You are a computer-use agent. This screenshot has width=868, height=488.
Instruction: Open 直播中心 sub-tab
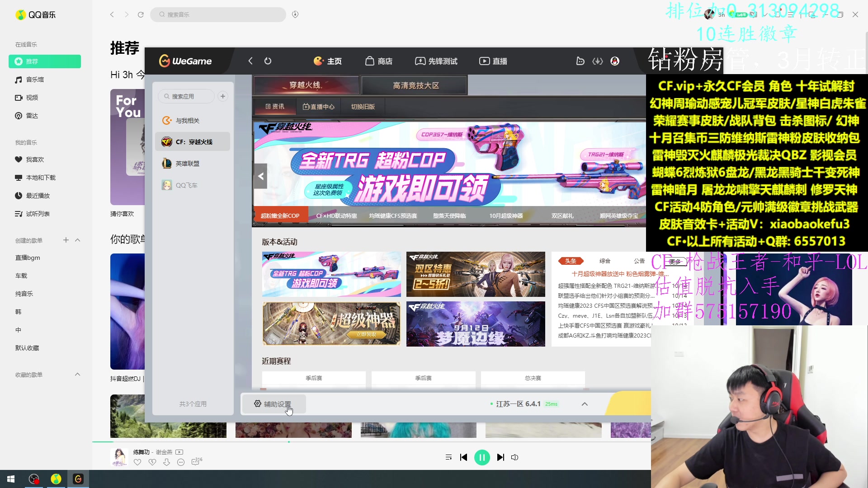click(x=319, y=107)
